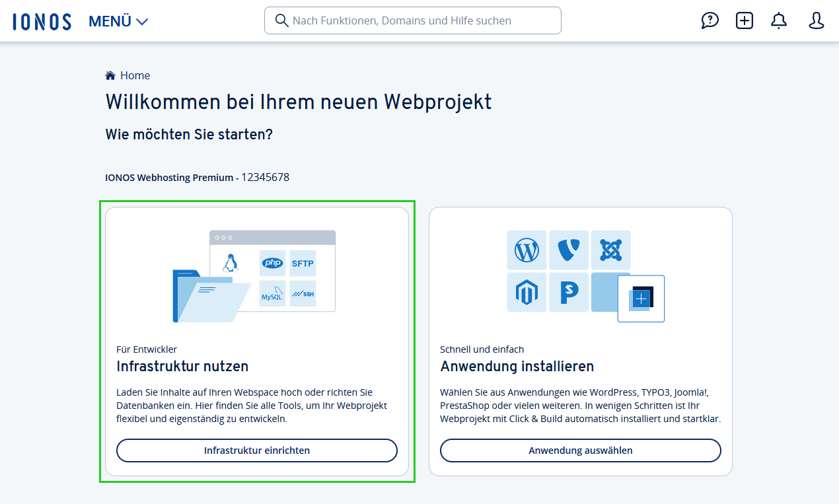Click the PrestaShop logo tile
This screenshot has height=504, width=839.
coord(569,292)
